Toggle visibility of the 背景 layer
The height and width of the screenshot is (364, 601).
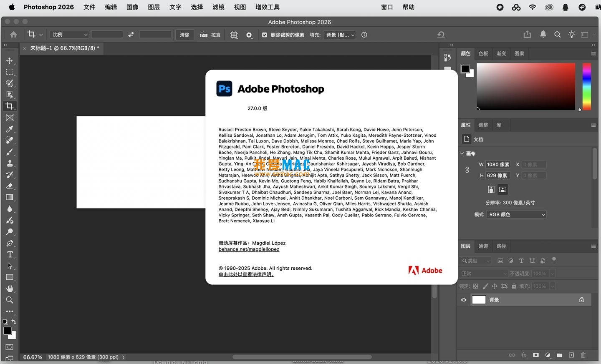[x=464, y=300]
